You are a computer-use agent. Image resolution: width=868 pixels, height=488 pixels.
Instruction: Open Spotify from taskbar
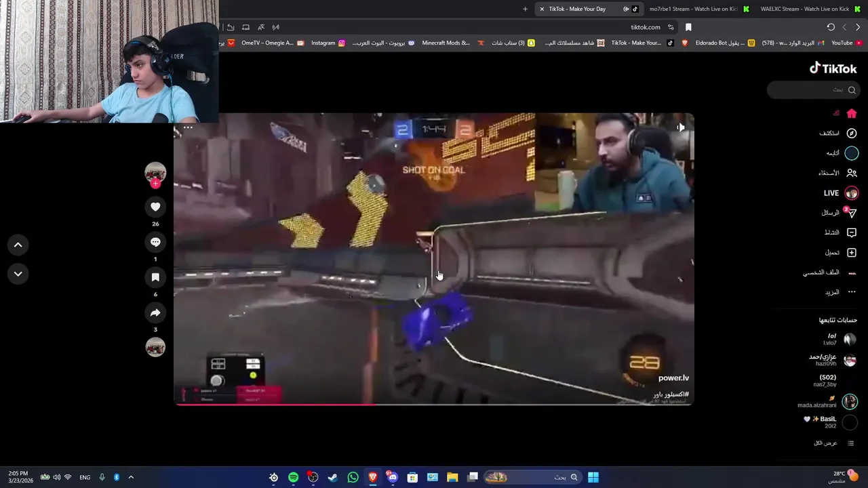tap(293, 477)
